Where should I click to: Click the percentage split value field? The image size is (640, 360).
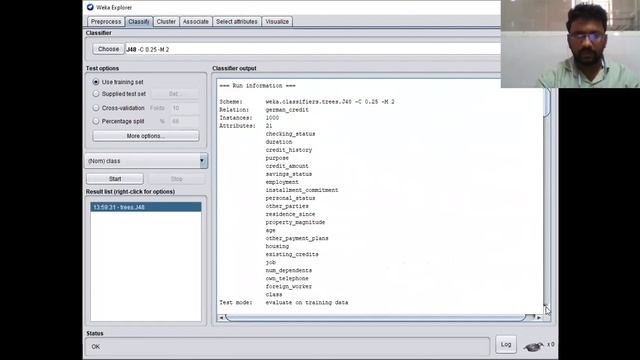pyautogui.click(x=185, y=121)
